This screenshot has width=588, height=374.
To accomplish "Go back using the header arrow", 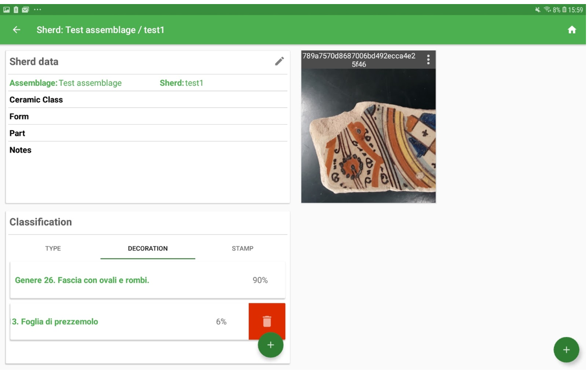I will [x=17, y=30].
